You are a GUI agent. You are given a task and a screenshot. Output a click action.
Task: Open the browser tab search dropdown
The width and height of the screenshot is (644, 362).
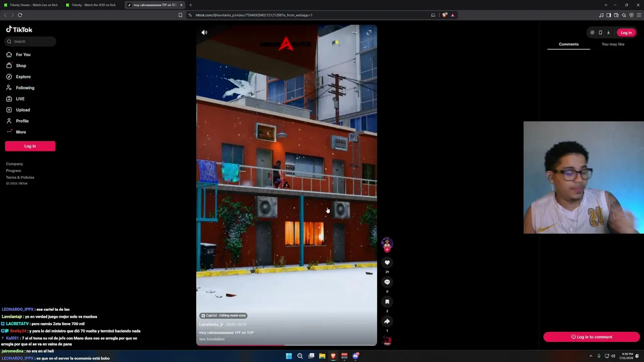pos(606,5)
